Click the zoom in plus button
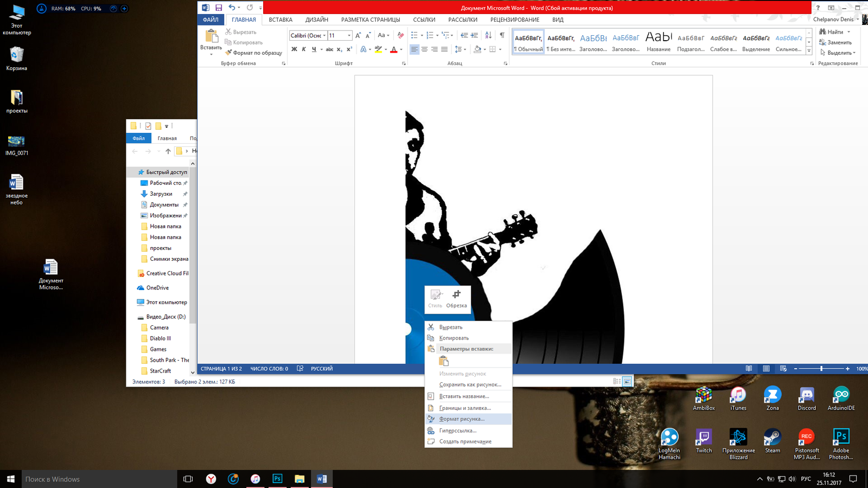The image size is (868, 488). [x=847, y=369]
